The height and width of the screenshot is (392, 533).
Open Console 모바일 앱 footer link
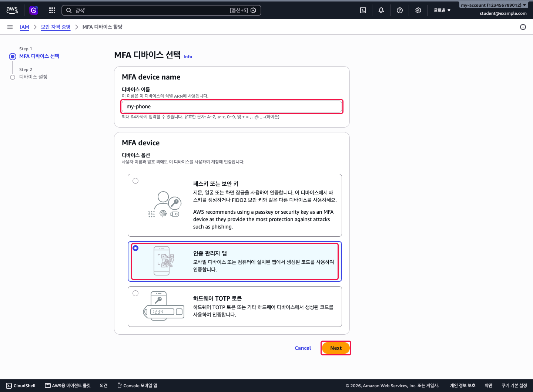pyautogui.click(x=137, y=386)
